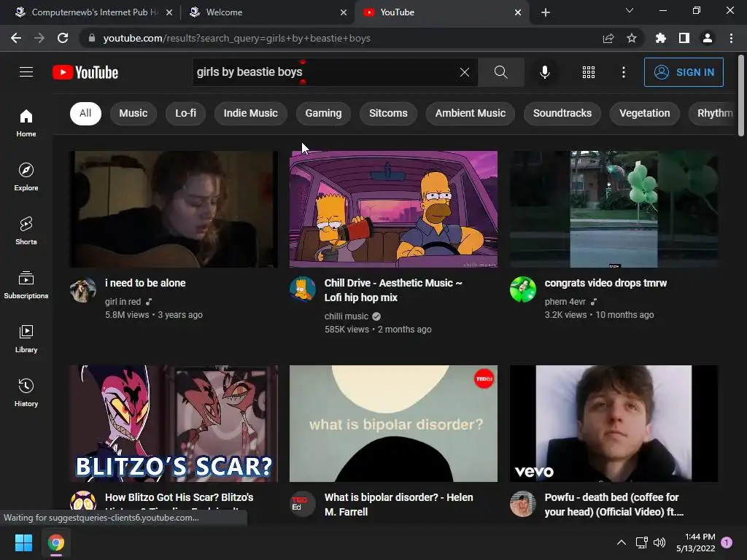
Task: Select the Sitcoms filter chip
Action: [x=388, y=113]
